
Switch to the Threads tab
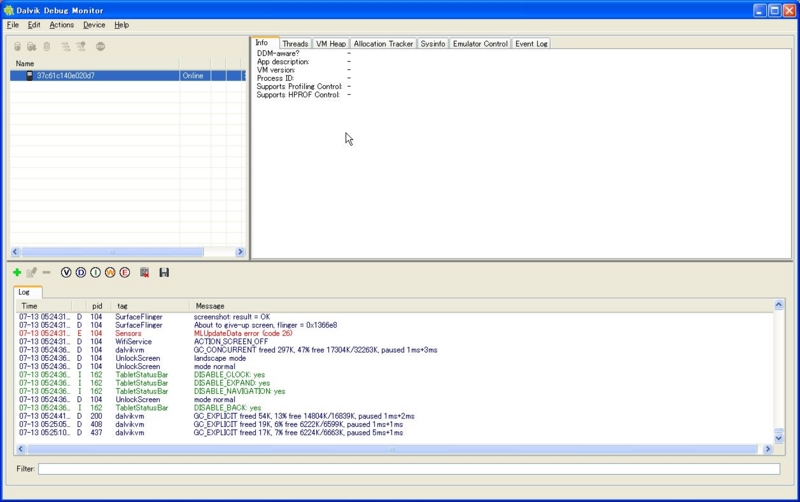[295, 44]
